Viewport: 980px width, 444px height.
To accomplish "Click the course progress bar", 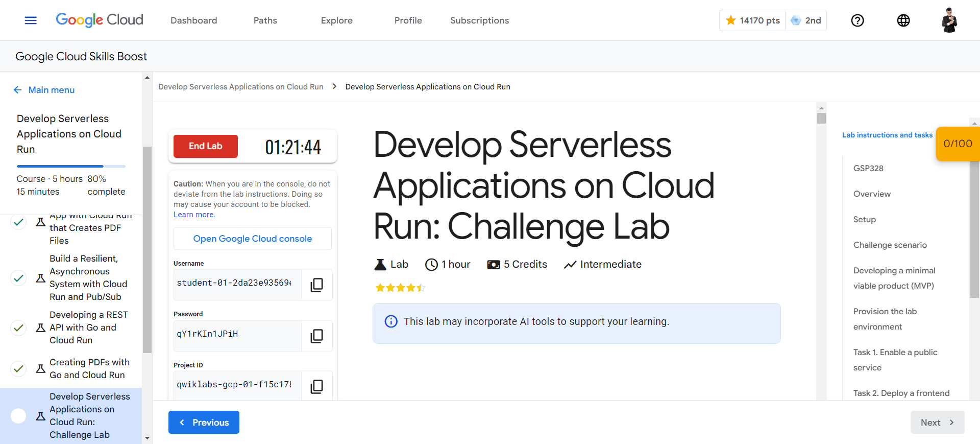I will click(71, 166).
